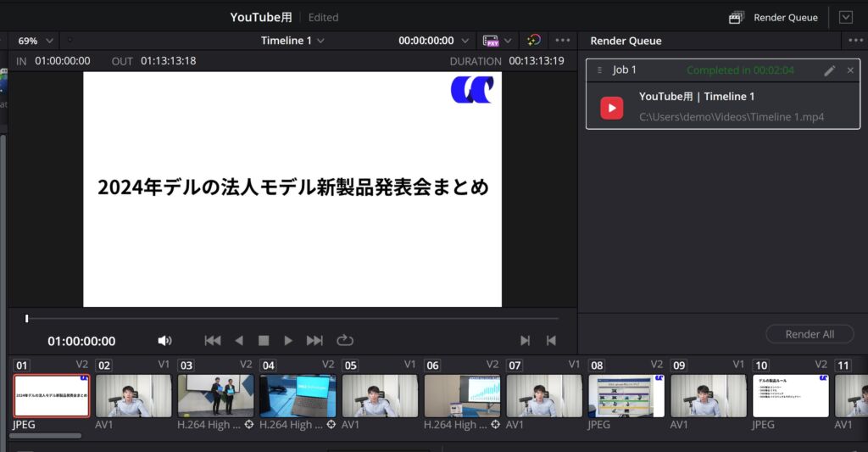Click the stop playback button
Viewport: 868px width, 452px height.
point(264,341)
